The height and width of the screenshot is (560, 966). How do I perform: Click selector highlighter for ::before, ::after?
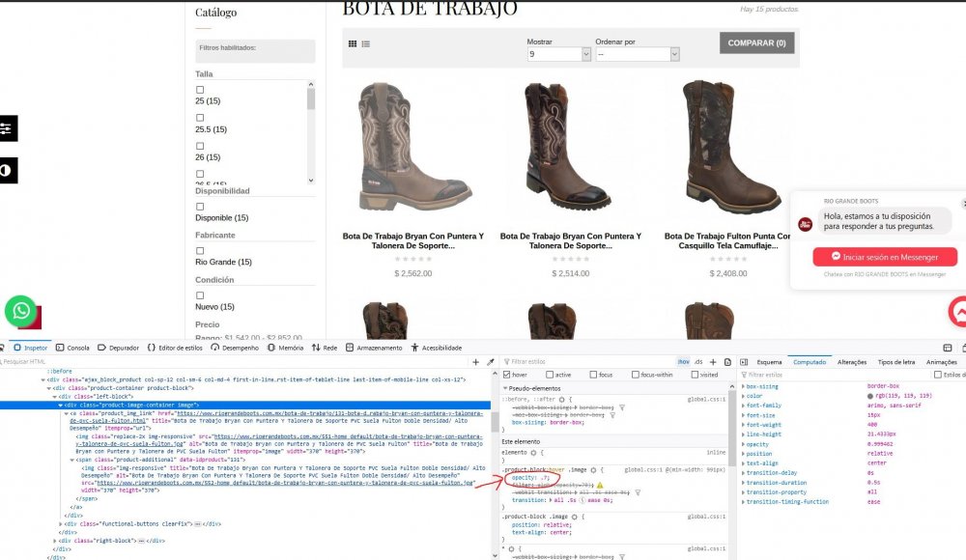point(561,399)
